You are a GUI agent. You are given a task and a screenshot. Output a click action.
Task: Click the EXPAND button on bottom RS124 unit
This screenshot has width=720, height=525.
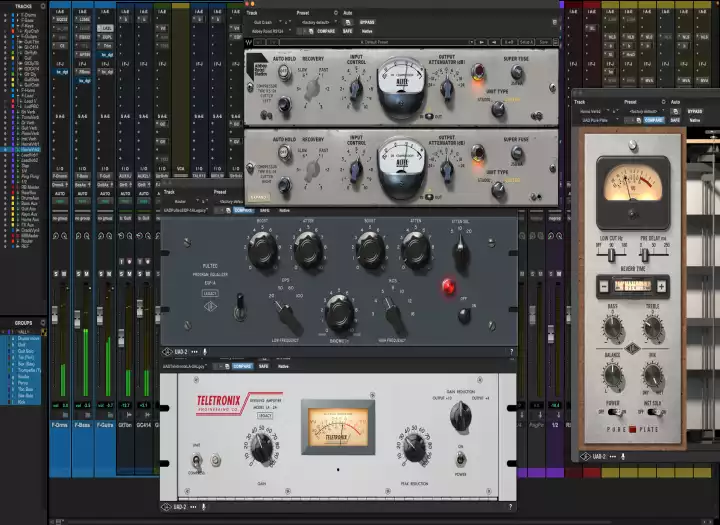click(259, 197)
